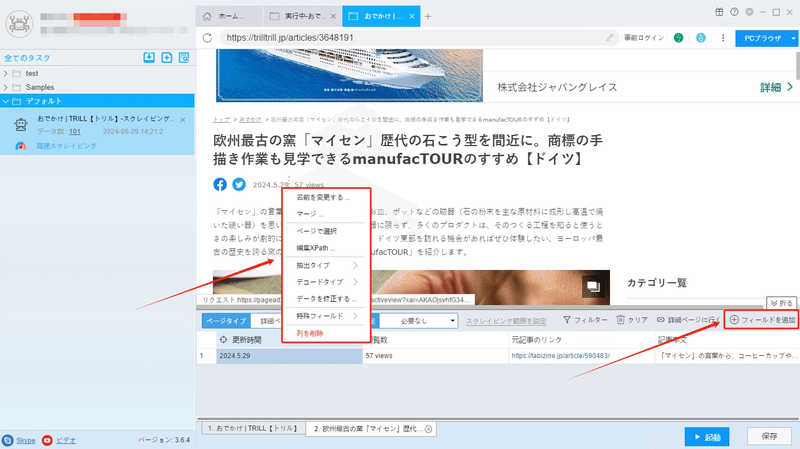
Task: Open the three-dot more options menu
Action: tap(723, 38)
